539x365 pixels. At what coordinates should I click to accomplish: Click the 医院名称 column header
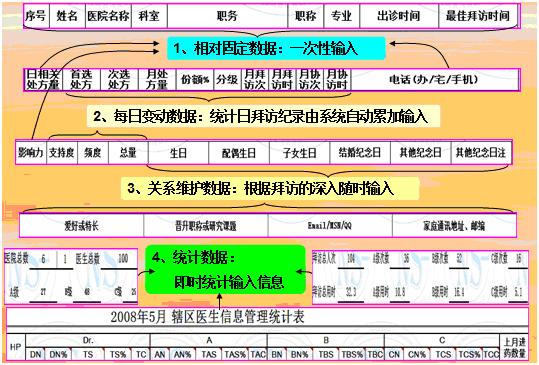click(108, 16)
